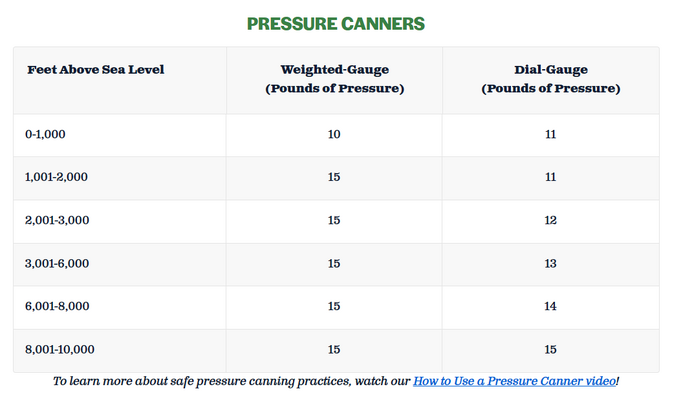692x400 pixels.
Task: Select dial-gauge value 15 for 8,001-10,000 feet
Action: tap(550, 350)
